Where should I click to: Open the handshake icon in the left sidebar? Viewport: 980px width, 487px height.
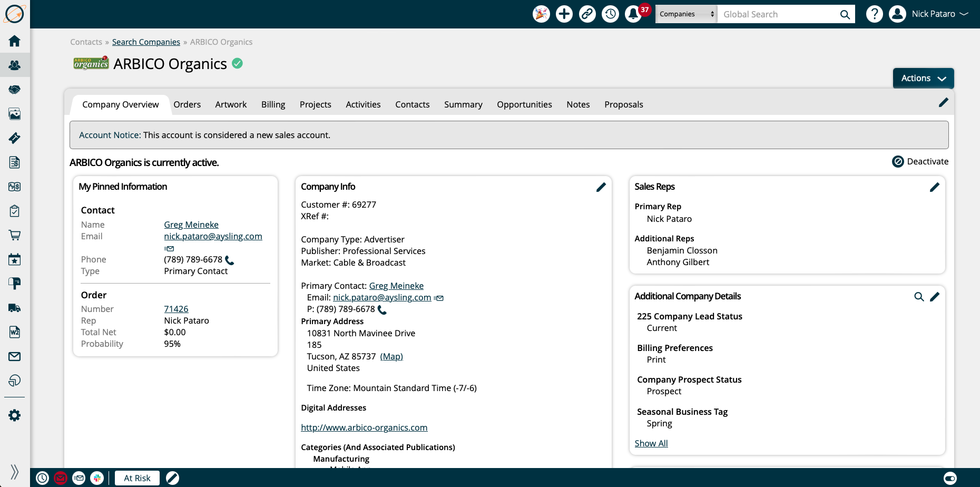[14, 89]
